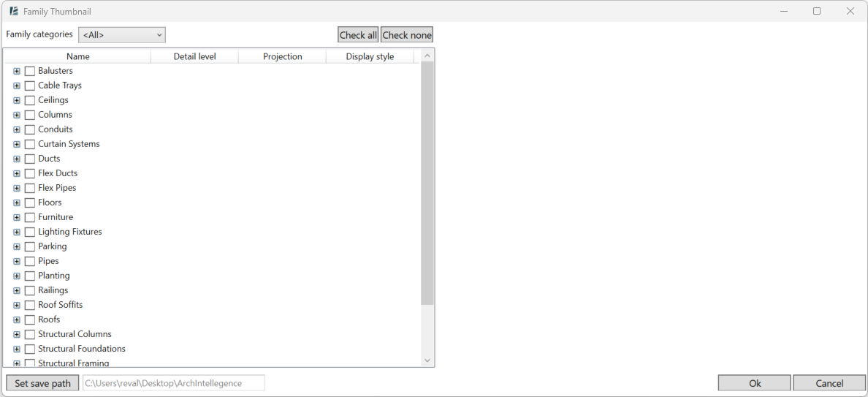868x397 pixels.
Task: Enable the Curtain Systems checkbox
Action: pos(30,144)
